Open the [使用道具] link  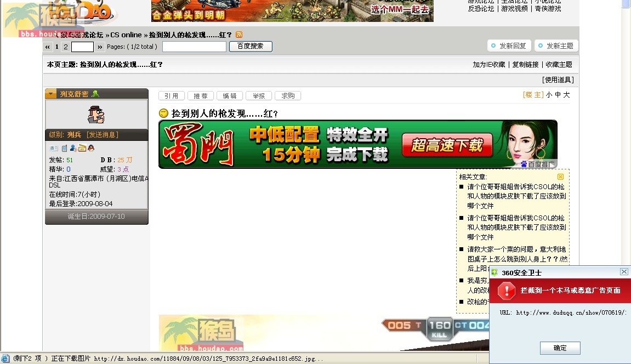tap(558, 79)
